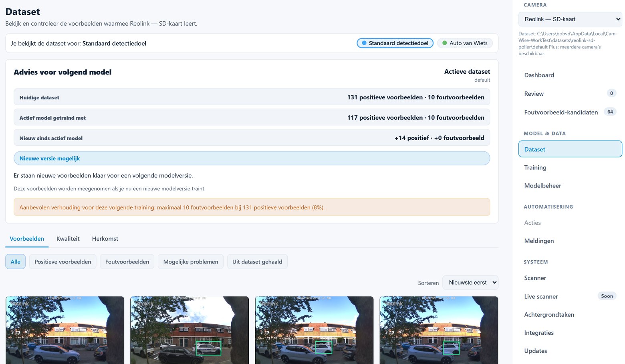This screenshot has height=364, width=625.
Task: Open the Updates page
Action: 570,351
